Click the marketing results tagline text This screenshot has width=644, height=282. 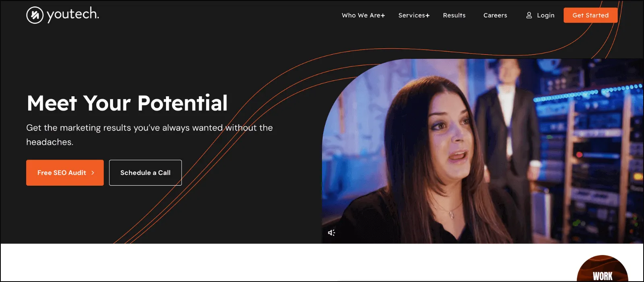(149, 135)
